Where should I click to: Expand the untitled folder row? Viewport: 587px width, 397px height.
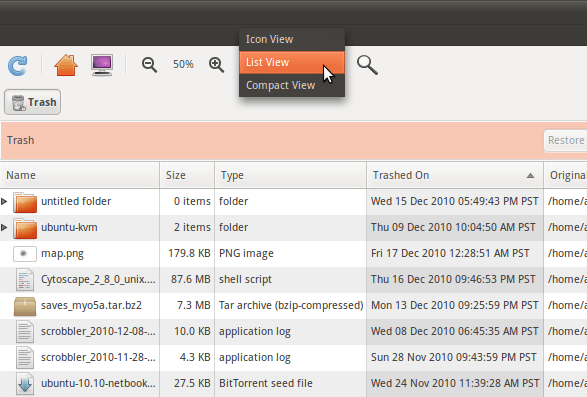(x=4, y=201)
